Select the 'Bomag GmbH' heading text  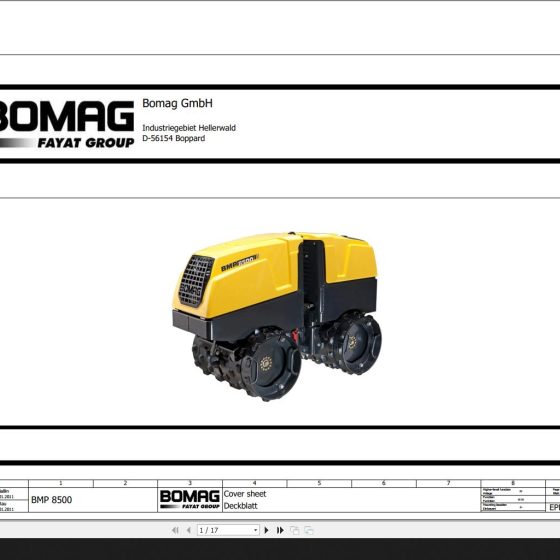click(177, 103)
